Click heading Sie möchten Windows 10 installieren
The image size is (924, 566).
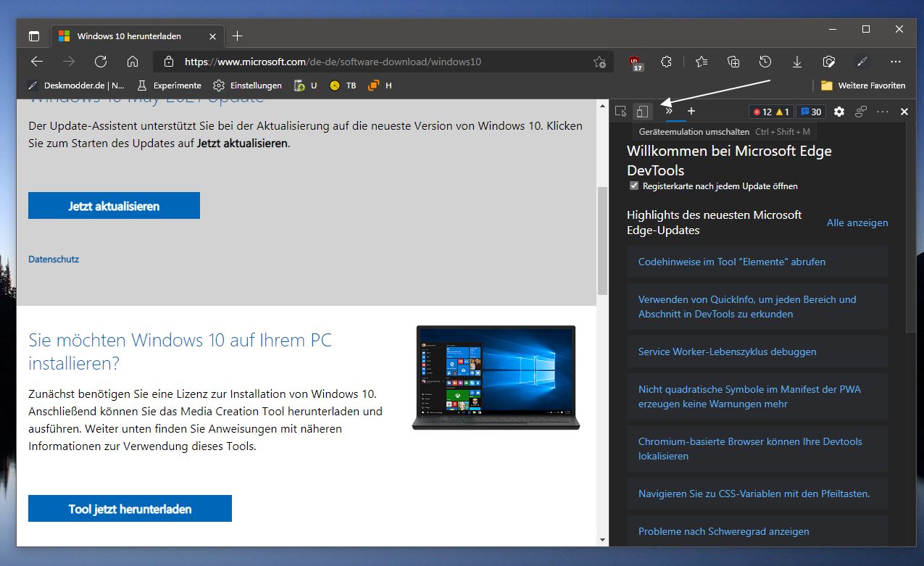(180, 351)
